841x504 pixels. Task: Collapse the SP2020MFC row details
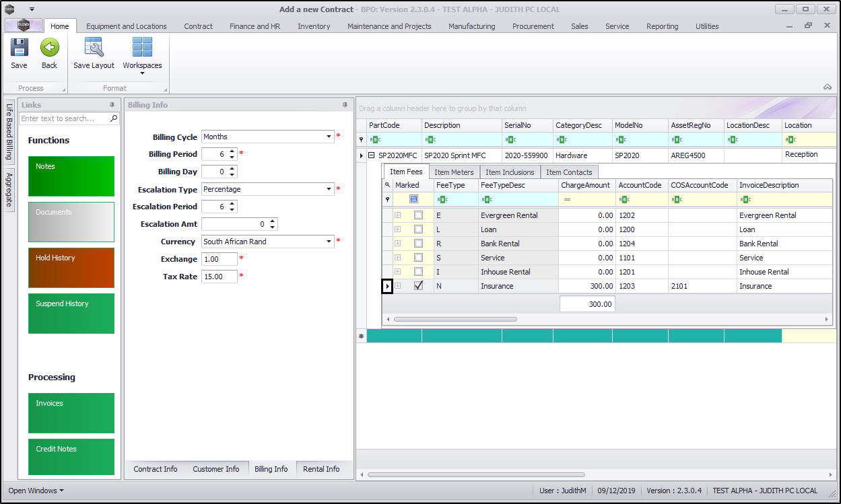371,155
